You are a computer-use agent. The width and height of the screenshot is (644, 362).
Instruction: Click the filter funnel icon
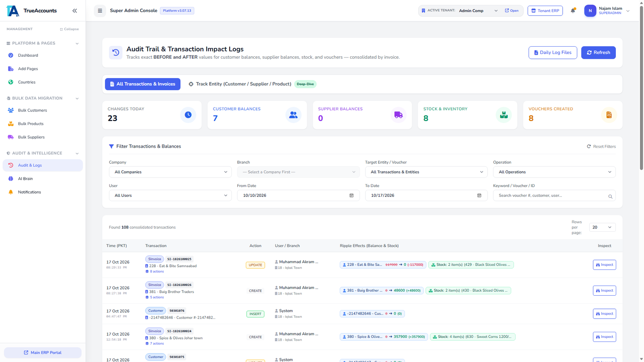pos(111,146)
